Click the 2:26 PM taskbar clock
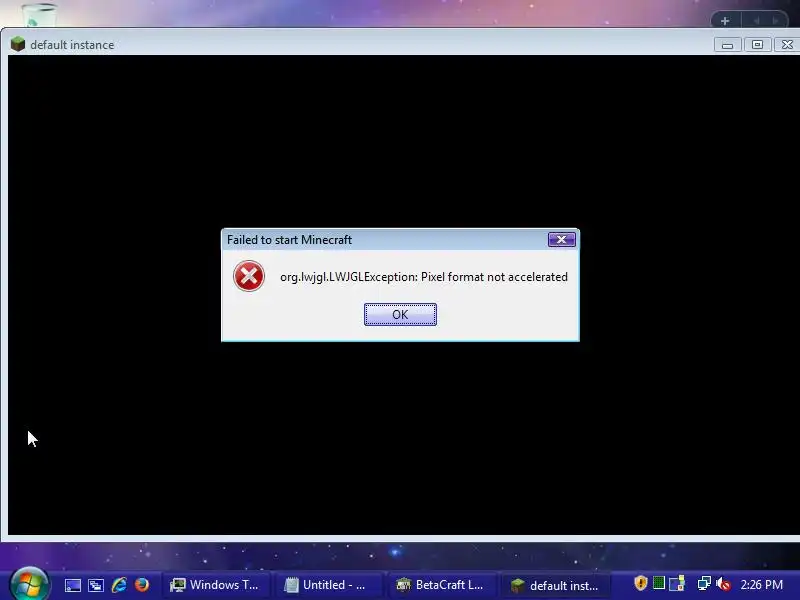The width and height of the screenshot is (800, 600). point(761,585)
